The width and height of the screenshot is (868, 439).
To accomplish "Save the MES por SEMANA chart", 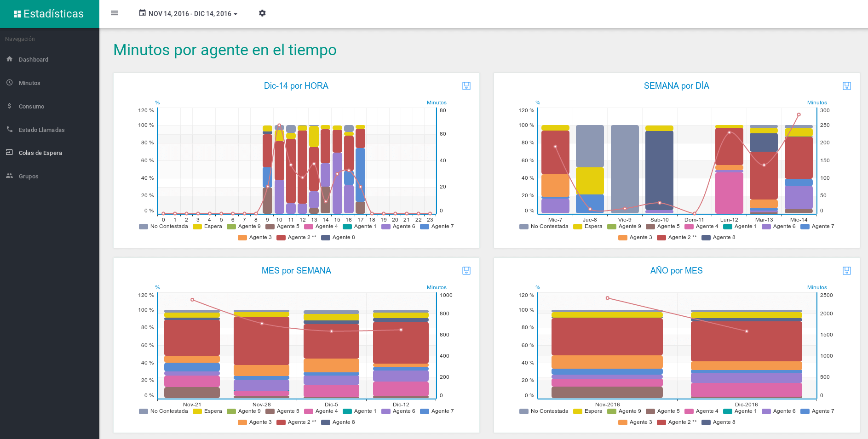I will pyautogui.click(x=466, y=271).
